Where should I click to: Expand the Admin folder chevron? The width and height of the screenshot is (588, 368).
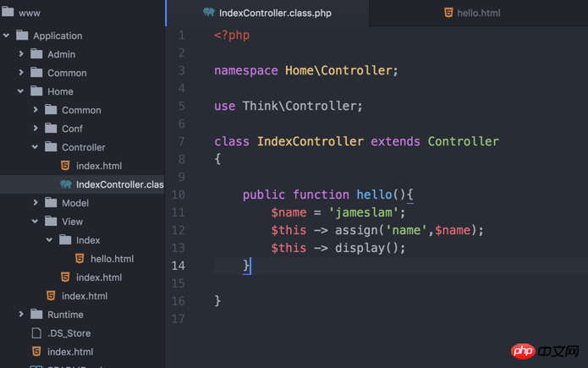(21, 54)
